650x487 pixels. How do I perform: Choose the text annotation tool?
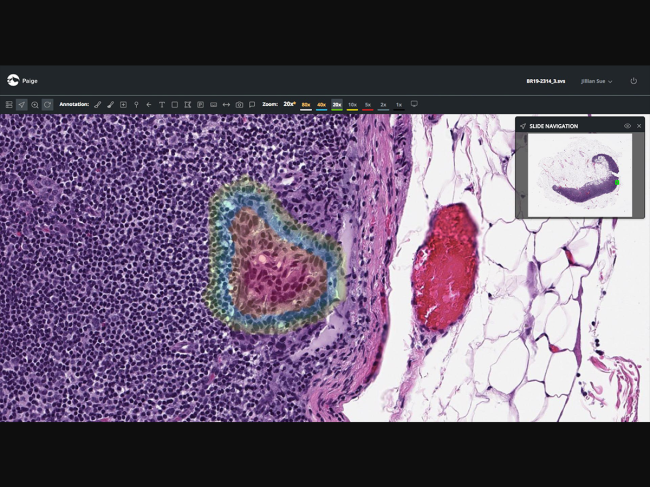(x=162, y=105)
